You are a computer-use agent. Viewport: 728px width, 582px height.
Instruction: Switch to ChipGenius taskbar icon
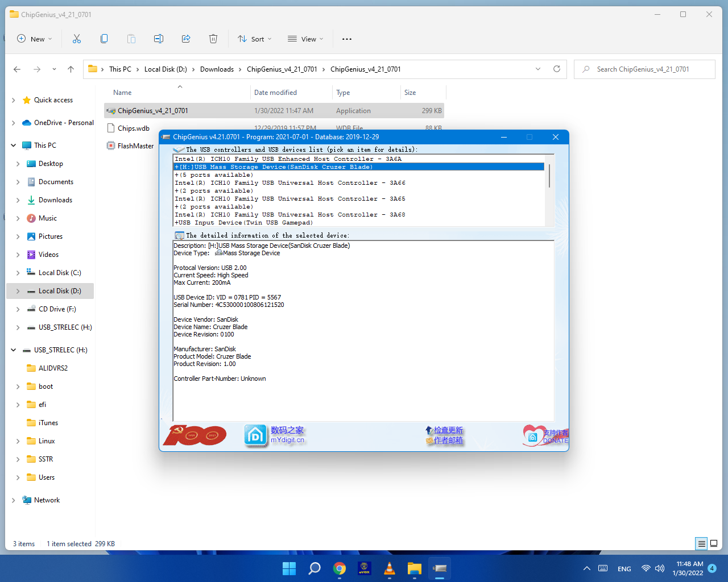pos(440,568)
